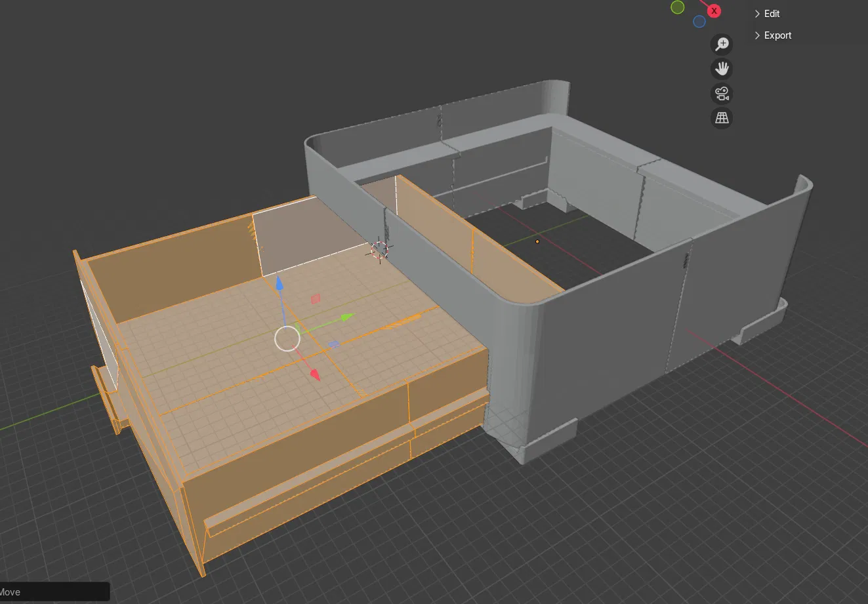Click the blue plane handle of move gizmo
The image size is (868, 604).
(x=333, y=344)
